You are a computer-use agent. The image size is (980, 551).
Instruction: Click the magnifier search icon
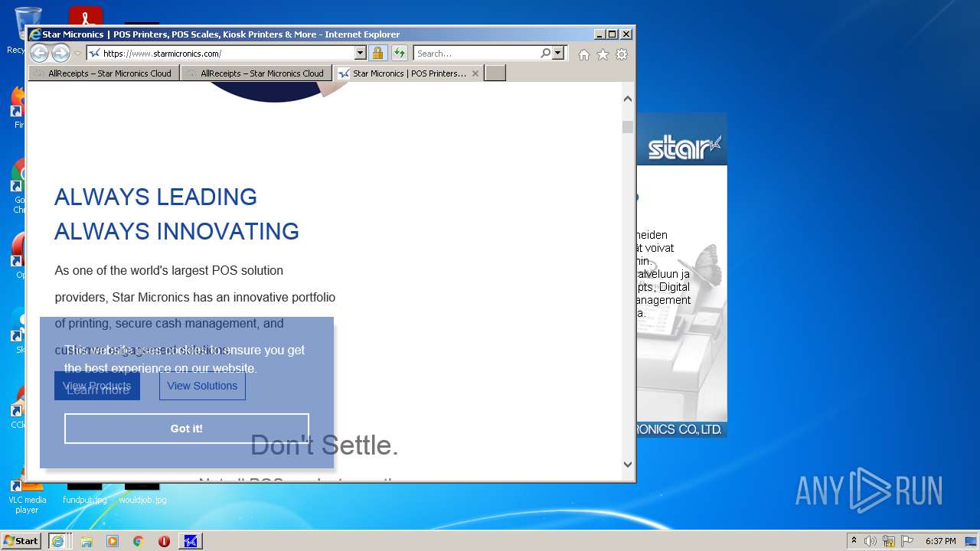tap(545, 53)
